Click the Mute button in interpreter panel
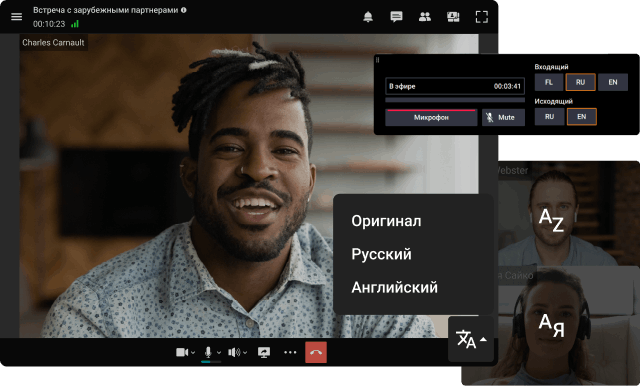Image resolution: width=640 pixels, height=386 pixels. pyautogui.click(x=503, y=118)
